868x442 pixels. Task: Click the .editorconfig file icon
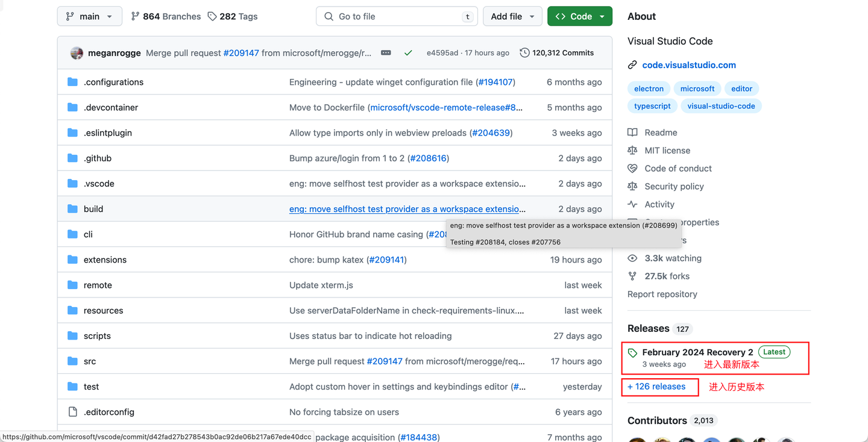point(72,412)
